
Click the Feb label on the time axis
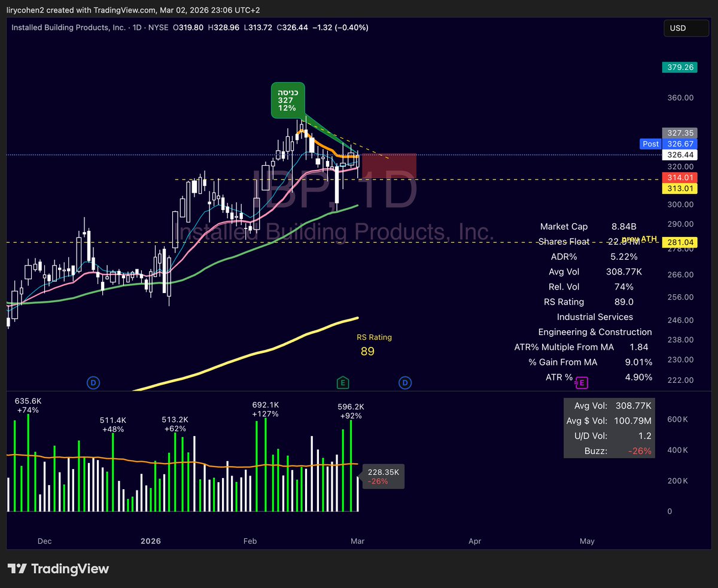coord(250,541)
